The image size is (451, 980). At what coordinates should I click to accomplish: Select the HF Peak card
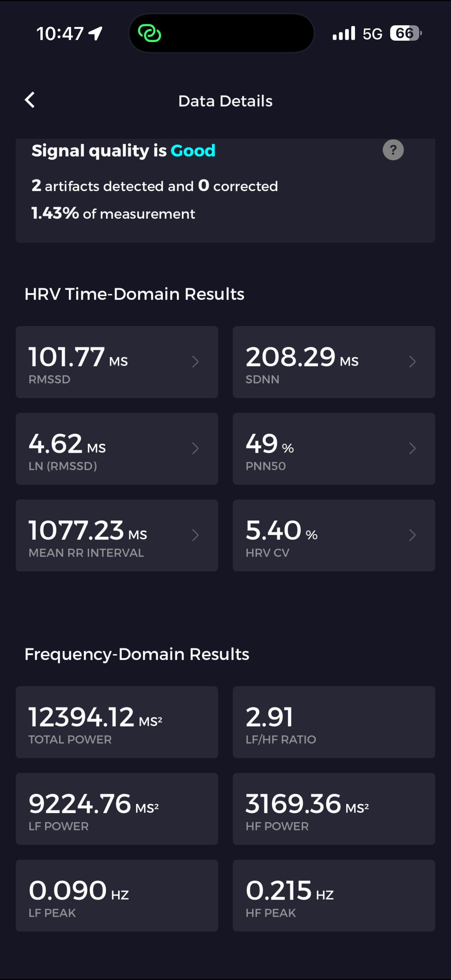(333, 895)
